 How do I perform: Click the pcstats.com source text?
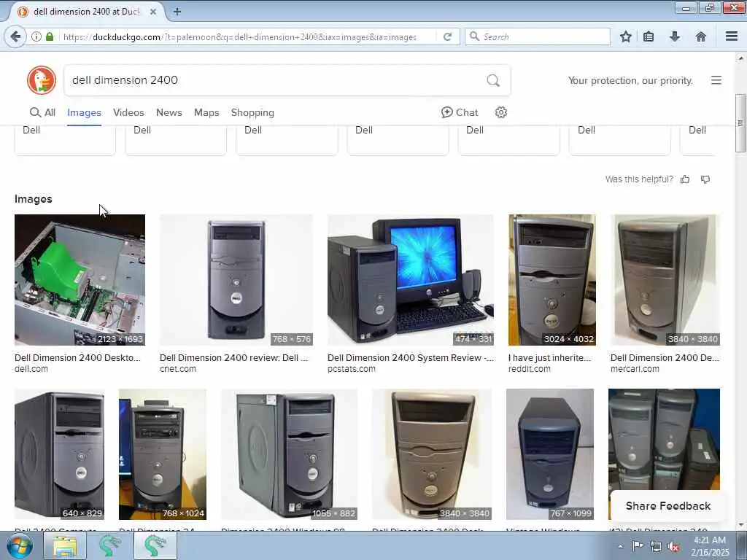(x=352, y=369)
